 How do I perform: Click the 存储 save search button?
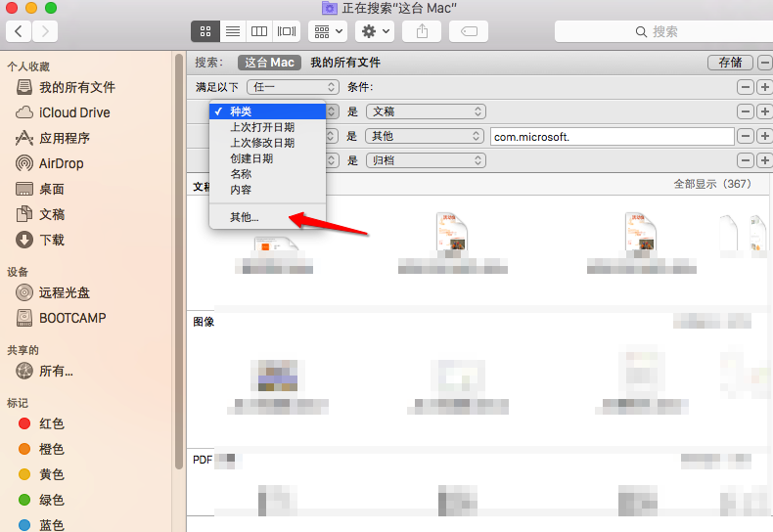(730, 63)
